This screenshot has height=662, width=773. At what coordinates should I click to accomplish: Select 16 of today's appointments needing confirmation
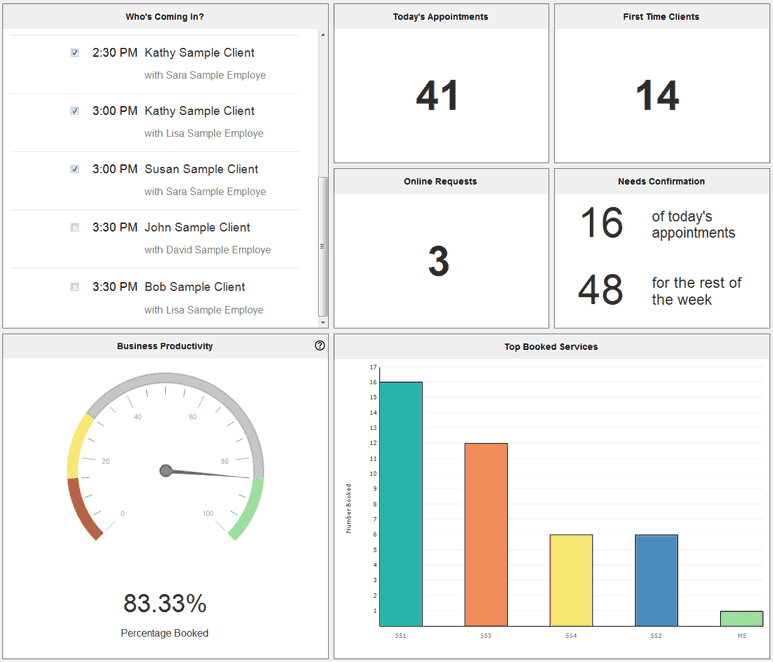(602, 224)
